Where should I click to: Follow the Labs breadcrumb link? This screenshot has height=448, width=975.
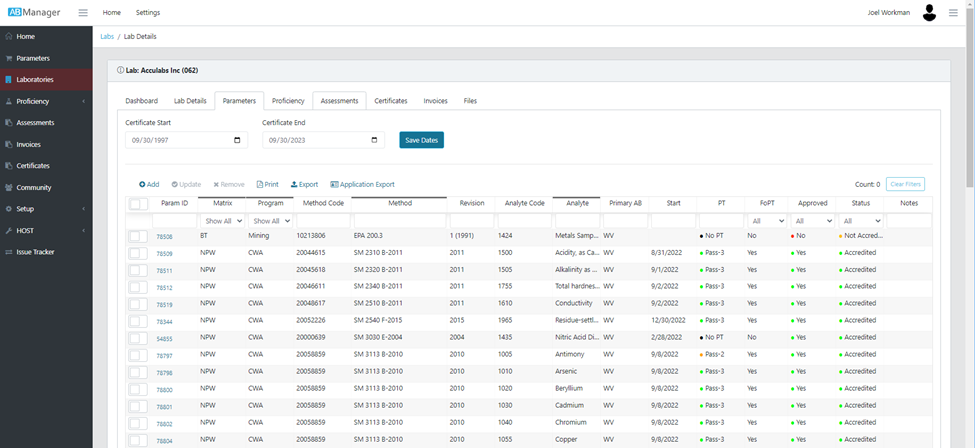[107, 37]
